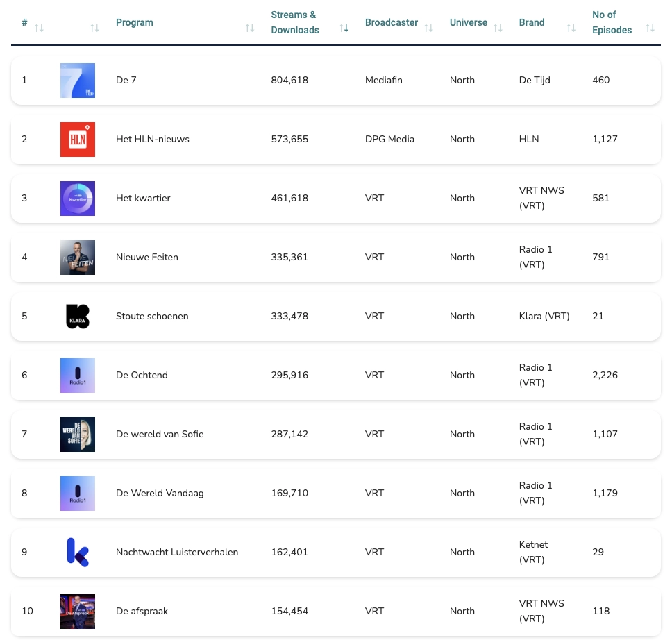
Task: Open Nachtwacht Luisterverhalen program title
Action: (177, 553)
